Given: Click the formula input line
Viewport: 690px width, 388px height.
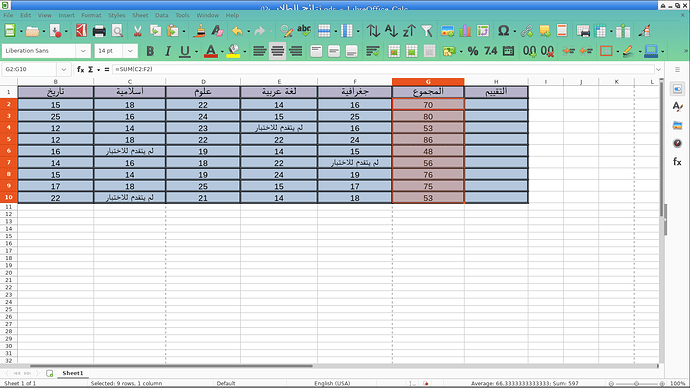Looking at the screenshot, I should point(383,69).
